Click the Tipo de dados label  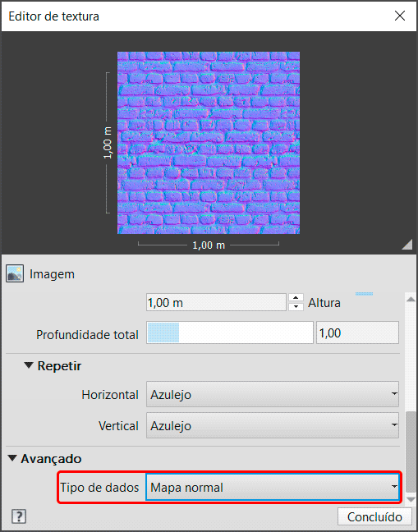[x=99, y=488]
